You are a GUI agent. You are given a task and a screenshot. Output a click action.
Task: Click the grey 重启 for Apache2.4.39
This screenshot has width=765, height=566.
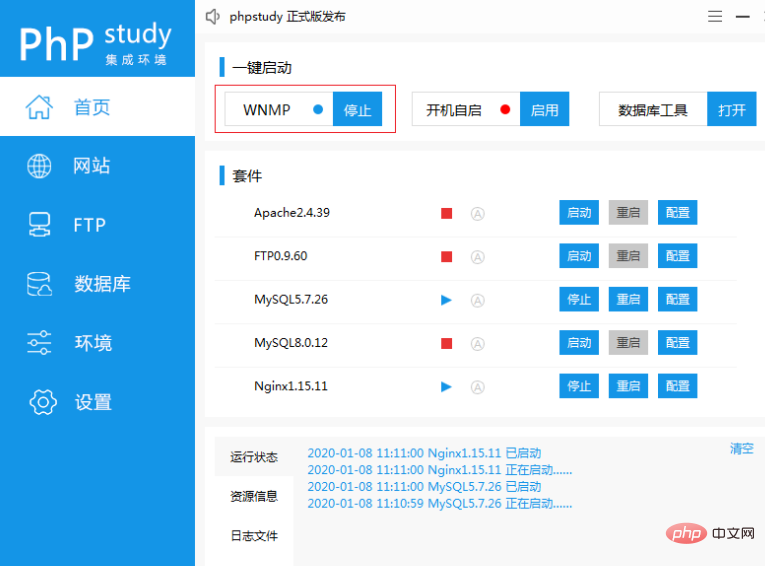(628, 212)
